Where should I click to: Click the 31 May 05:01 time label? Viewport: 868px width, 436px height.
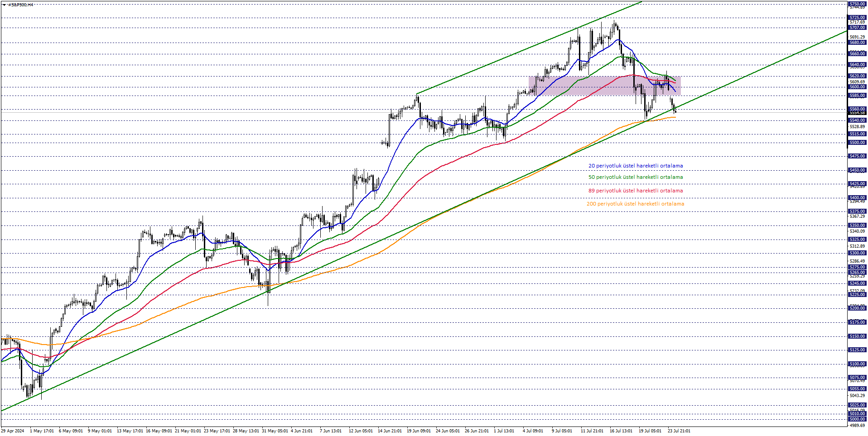point(275,431)
